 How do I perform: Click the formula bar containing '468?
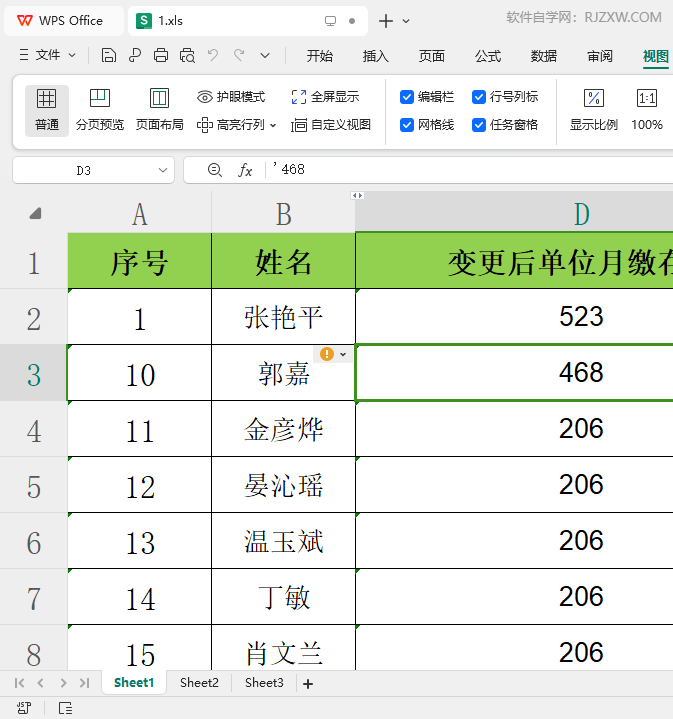click(468, 170)
